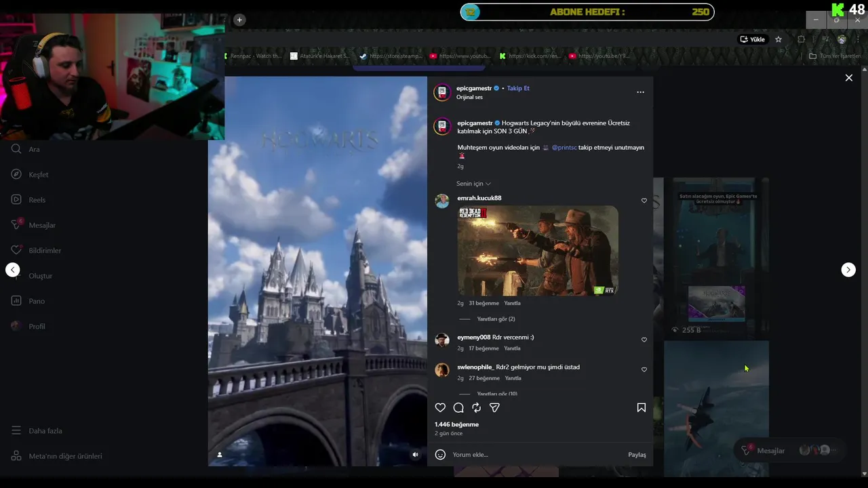Open the browser profile avatar
The width and height of the screenshot is (868, 488).
coord(842,39)
